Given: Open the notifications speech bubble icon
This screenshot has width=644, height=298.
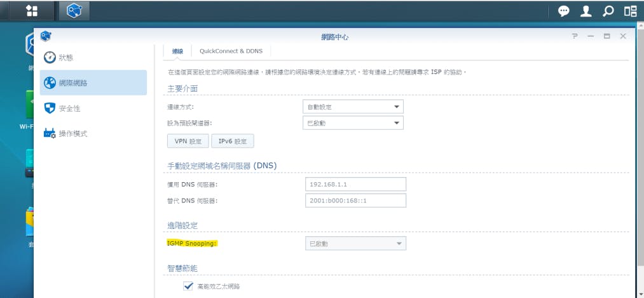Looking at the screenshot, I should [563, 11].
